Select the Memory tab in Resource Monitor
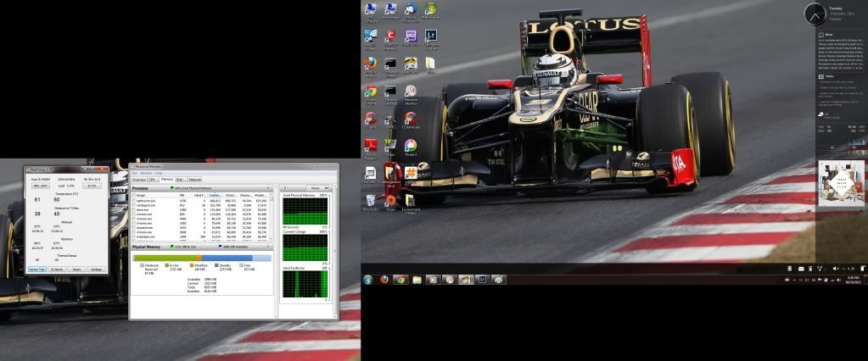Image resolution: width=868 pixels, height=361 pixels. click(166, 180)
